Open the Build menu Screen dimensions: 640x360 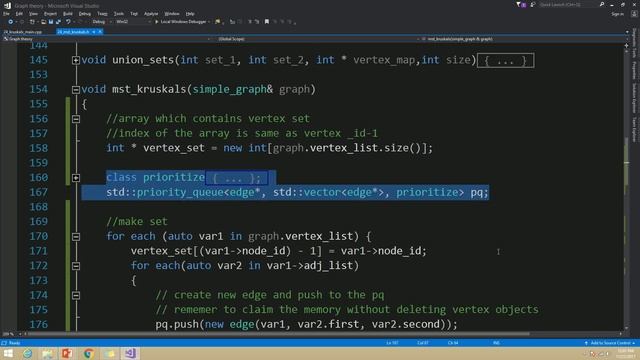68,13
